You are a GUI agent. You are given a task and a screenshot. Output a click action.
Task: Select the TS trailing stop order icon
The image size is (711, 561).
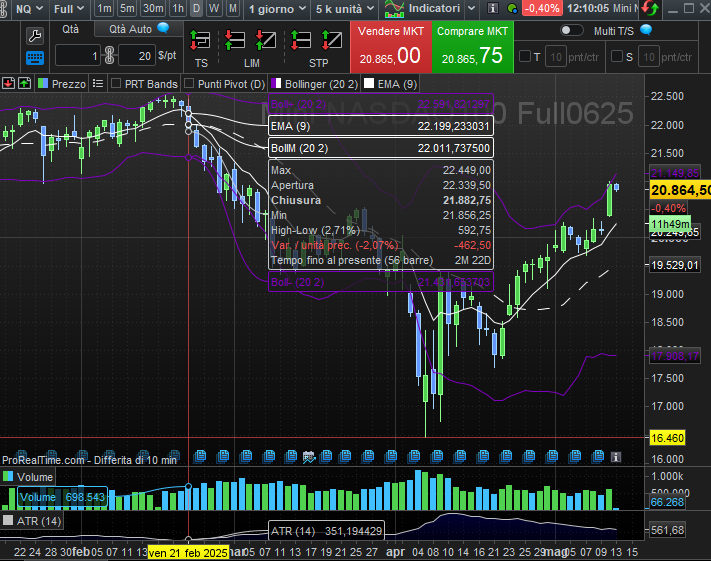coord(201,42)
